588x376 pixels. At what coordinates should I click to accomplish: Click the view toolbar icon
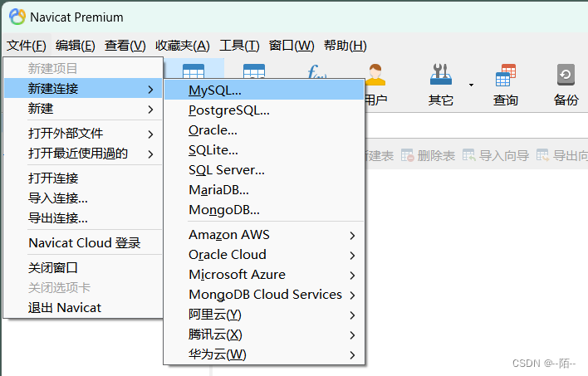[x=254, y=71]
